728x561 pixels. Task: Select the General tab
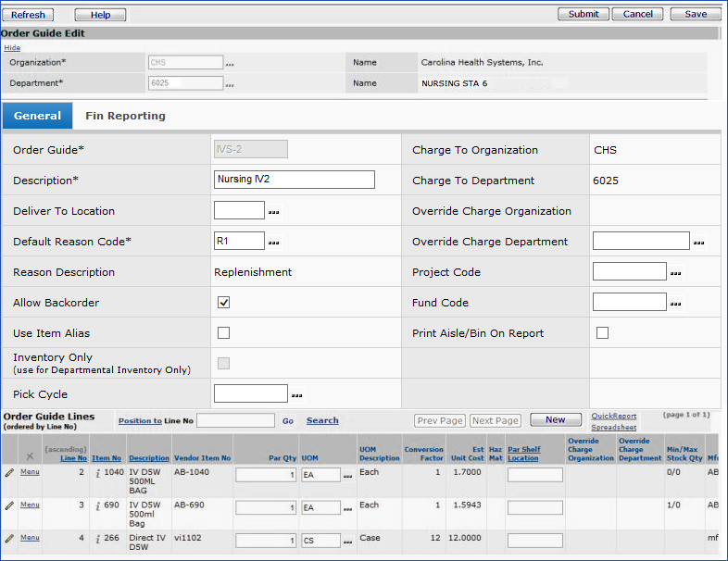(x=37, y=116)
